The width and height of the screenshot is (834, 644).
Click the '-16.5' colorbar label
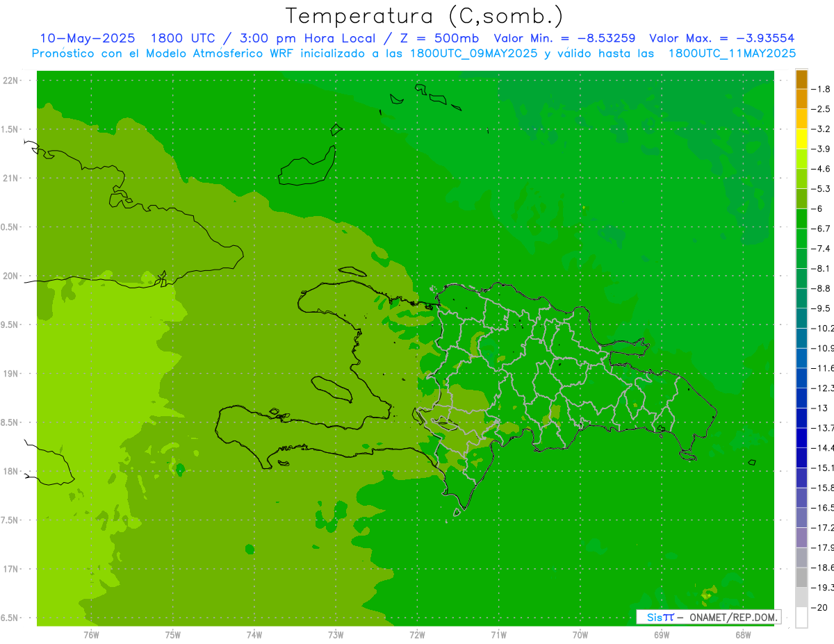[823, 508]
